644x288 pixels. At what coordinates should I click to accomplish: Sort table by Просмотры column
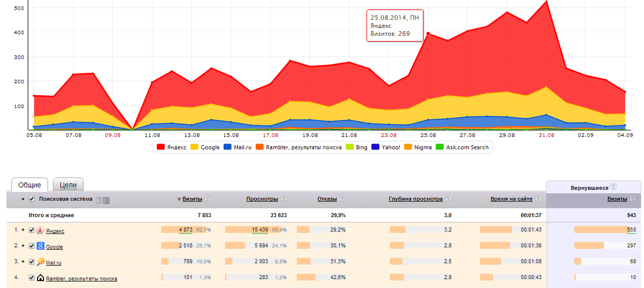pos(262,199)
